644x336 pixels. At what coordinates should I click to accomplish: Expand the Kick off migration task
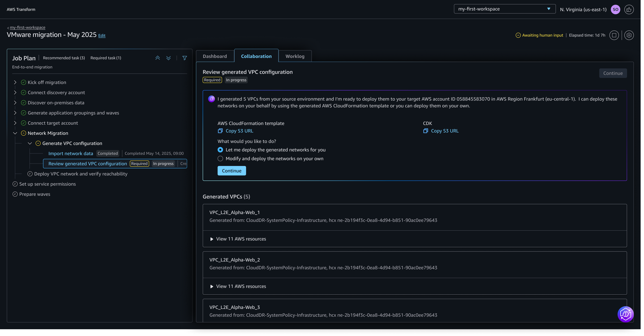[15, 82]
